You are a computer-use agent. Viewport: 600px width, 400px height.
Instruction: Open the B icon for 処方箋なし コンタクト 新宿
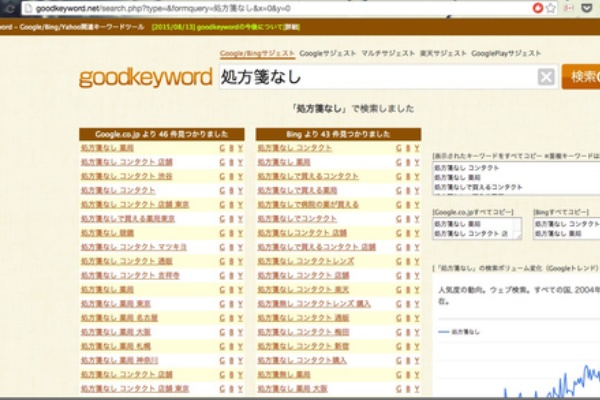point(408,346)
